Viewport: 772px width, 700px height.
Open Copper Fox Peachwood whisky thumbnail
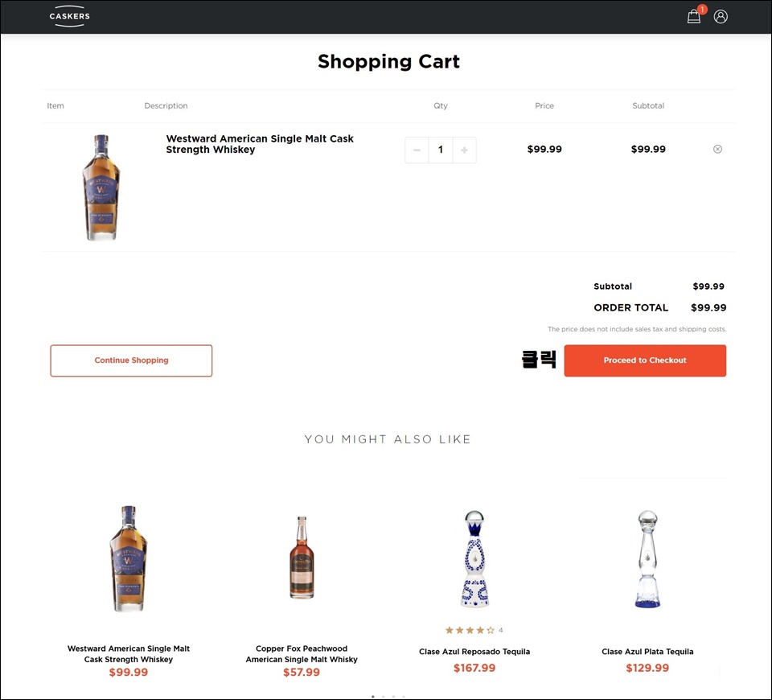[302, 558]
